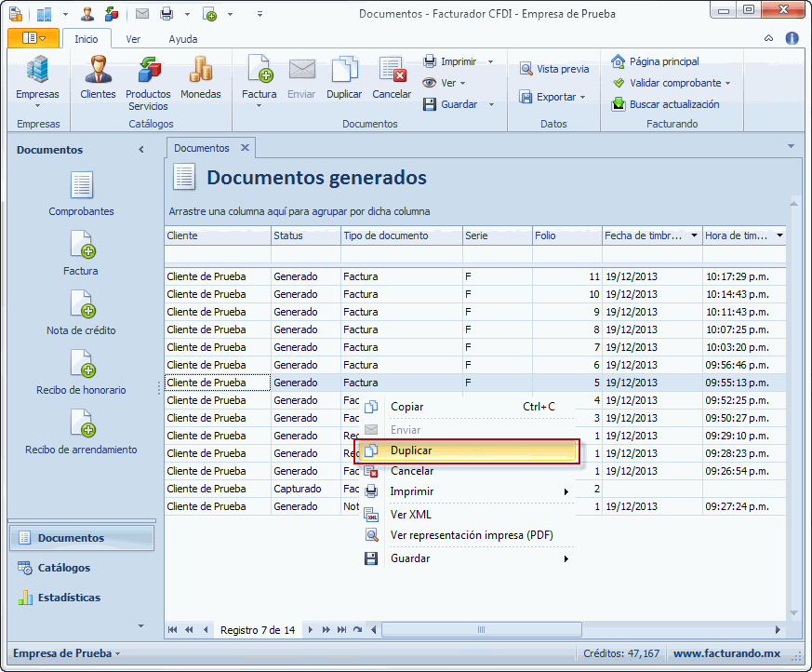
Task: Choose Ver XML from context menu
Action: click(411, 515)
